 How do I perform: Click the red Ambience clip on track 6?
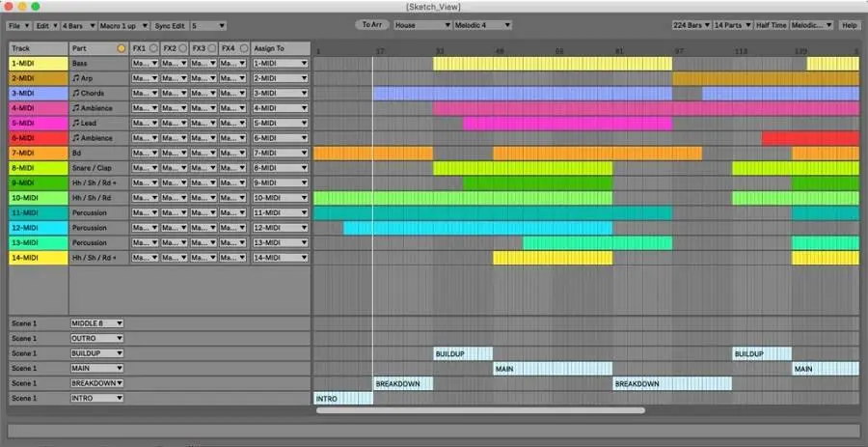click(810, 138)
